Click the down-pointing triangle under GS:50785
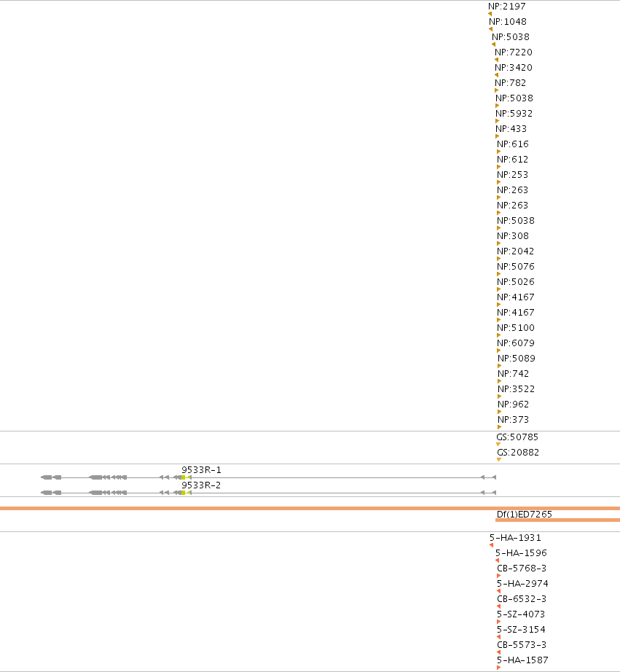The image size is (620, 672). click(x=498, y=445)
